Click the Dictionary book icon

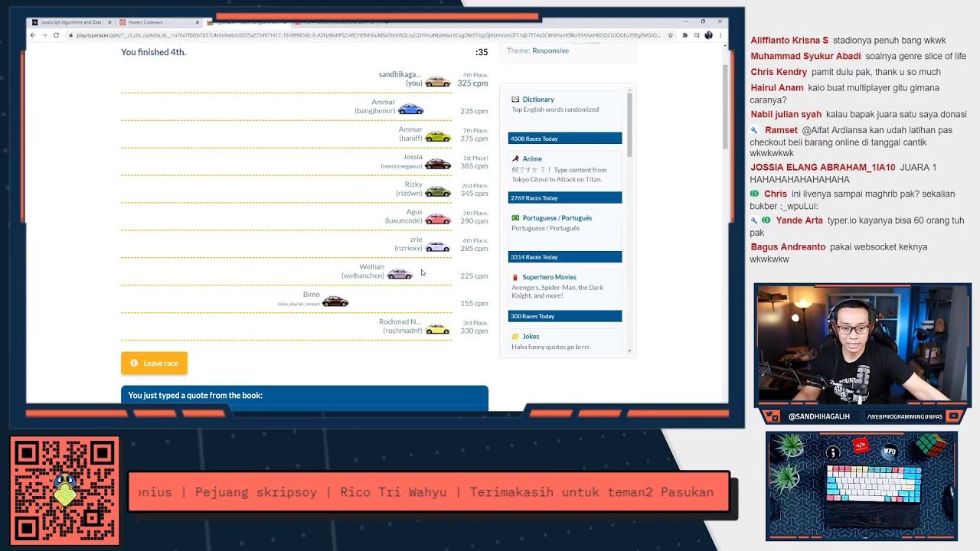point(515,99)
